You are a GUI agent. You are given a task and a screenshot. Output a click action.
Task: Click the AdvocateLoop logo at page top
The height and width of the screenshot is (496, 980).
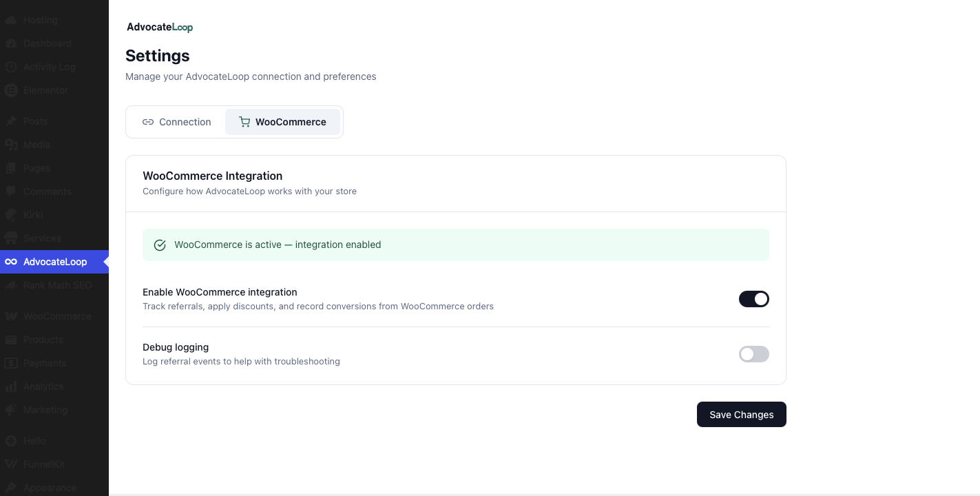[x=160, y=27]
